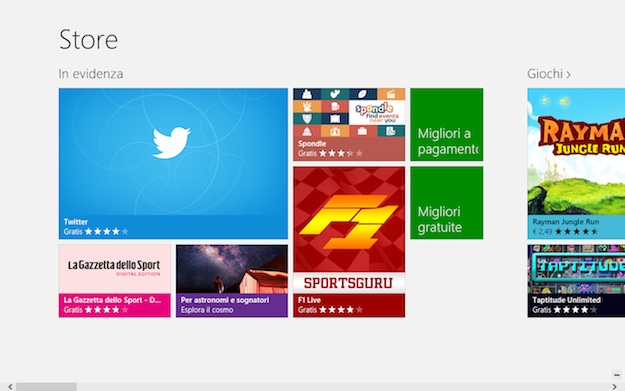Click the F1 Live star rating
This screenshot has height=391, width=625.
(x=341, y=310)
